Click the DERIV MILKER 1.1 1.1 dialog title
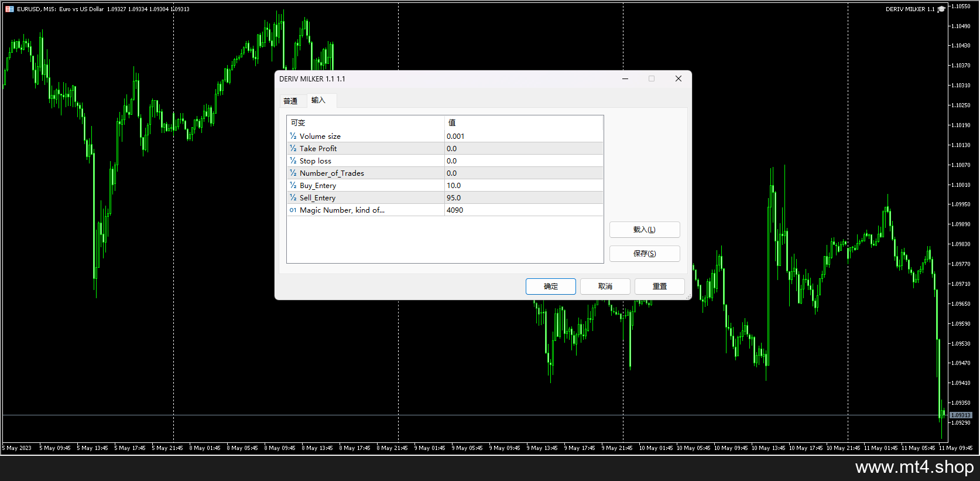 pyautogui.click(x=312, y=79)
